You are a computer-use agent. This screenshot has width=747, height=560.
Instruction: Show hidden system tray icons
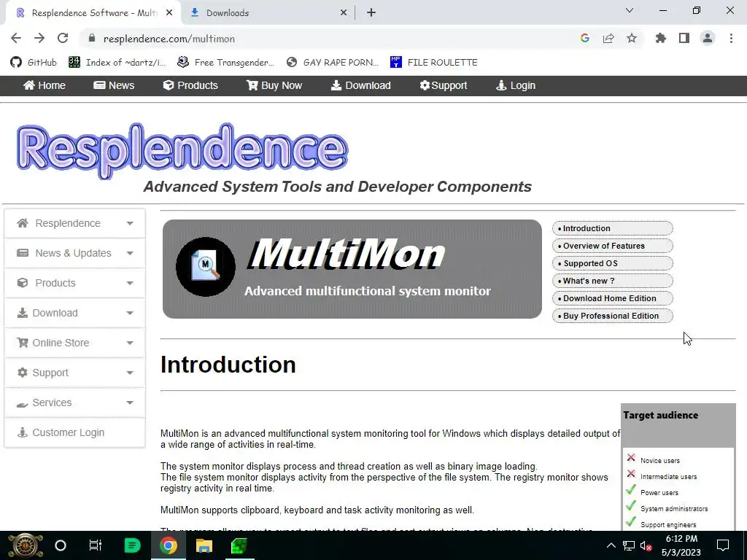point(611,545)
